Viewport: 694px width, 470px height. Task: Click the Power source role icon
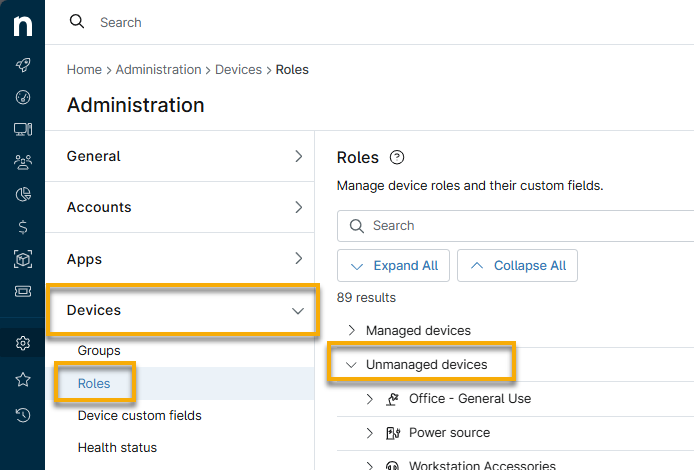click(393, 433)
